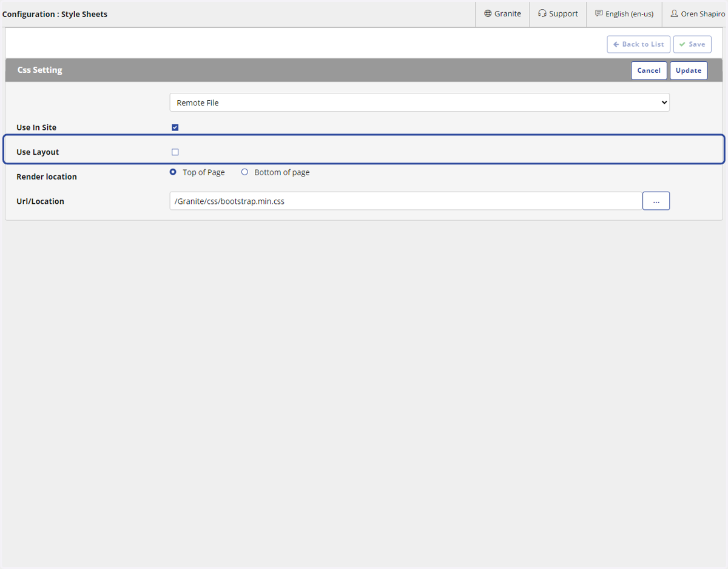Select the Top of Page radio option
The image size is (728, 569).
tap(174, 172)
